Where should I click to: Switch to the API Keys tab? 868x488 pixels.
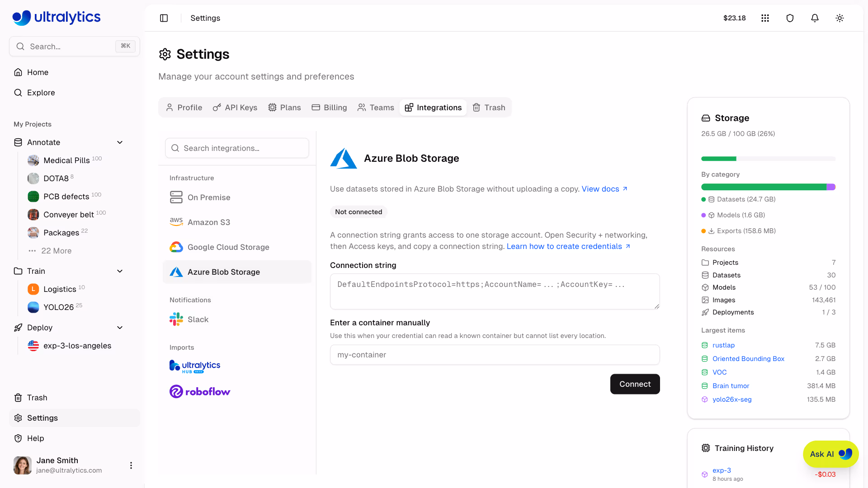pyautogui.click(x=235, y=108)
